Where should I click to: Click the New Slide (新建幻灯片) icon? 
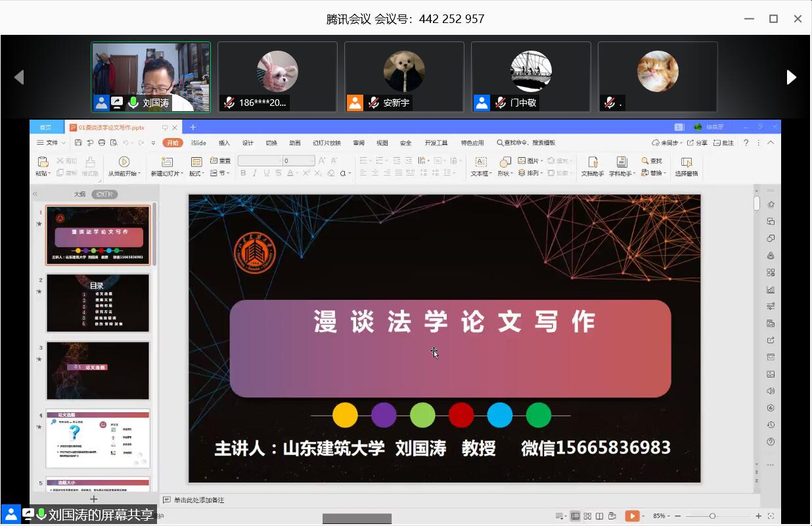pos(167,162)
